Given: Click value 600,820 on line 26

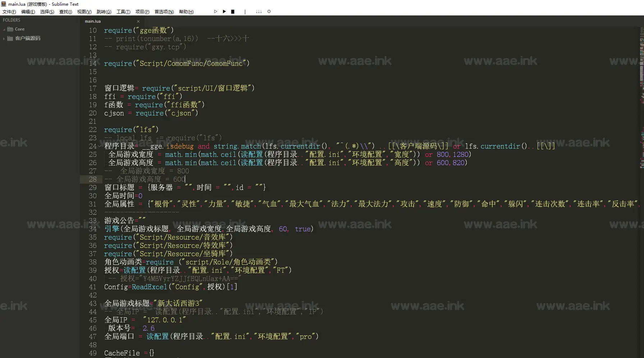Looking at the screenshot, I should click(451, 163).
